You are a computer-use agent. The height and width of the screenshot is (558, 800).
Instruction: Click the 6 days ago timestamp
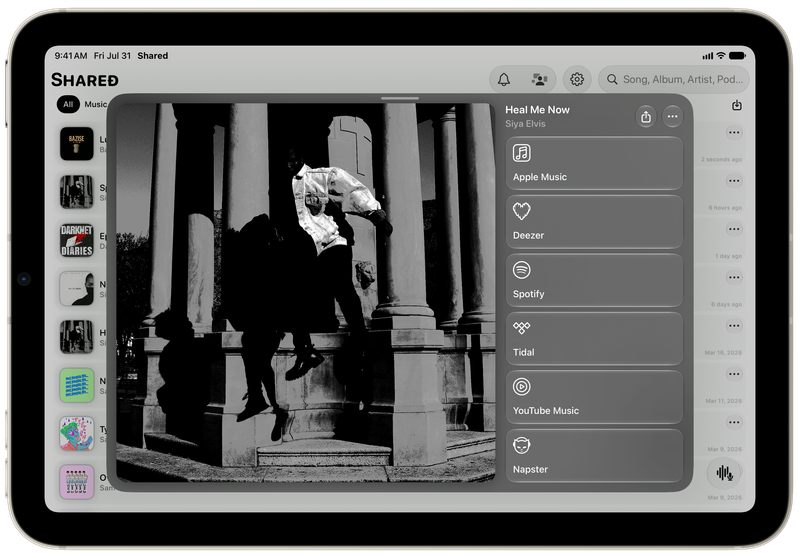pyautogui.click(x=727, y=305)
